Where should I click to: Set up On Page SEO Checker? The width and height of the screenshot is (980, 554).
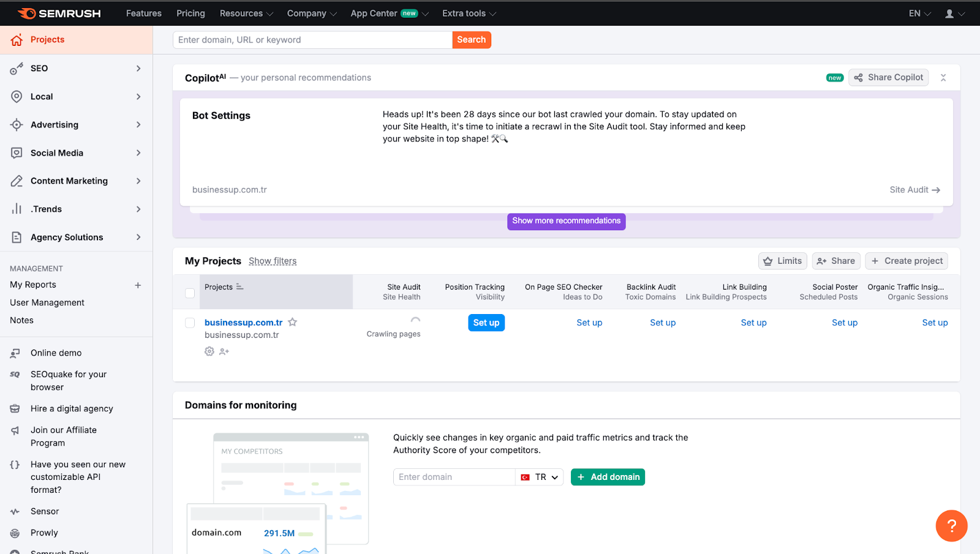pos(589,323)
